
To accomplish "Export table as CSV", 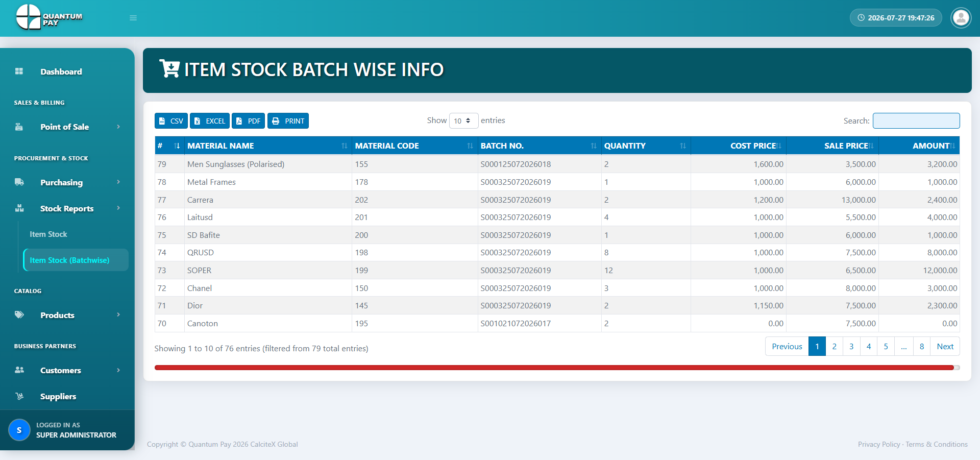I will (171, 121).
